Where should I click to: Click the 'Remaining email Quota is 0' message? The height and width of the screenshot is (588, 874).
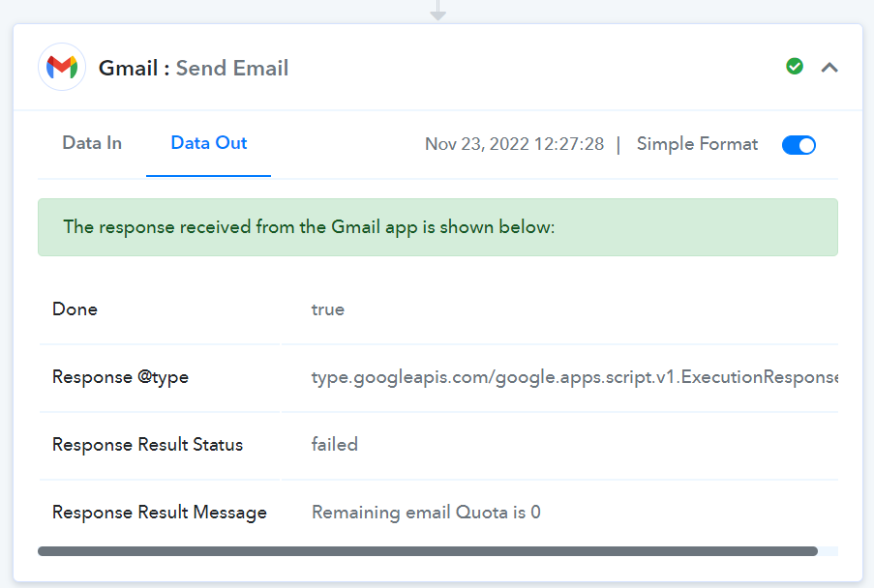[x=426, y=513]
